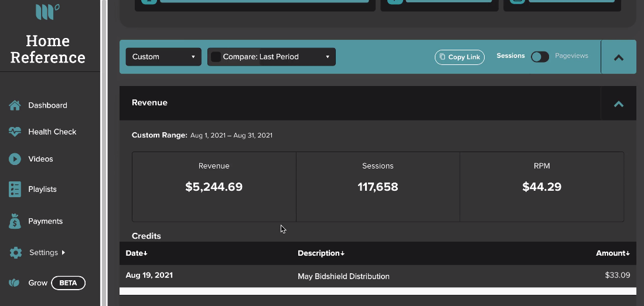Click the Grow leaf icon

[x=15, y=283]
